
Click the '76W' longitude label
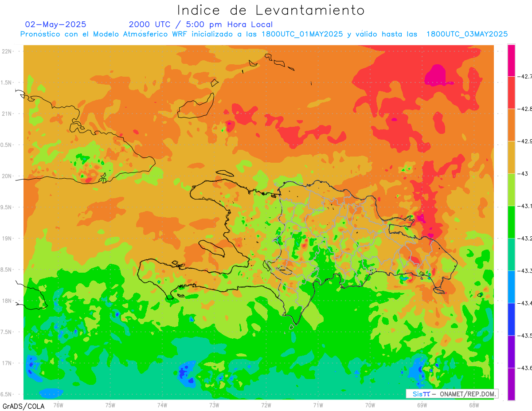coord(58,405)
